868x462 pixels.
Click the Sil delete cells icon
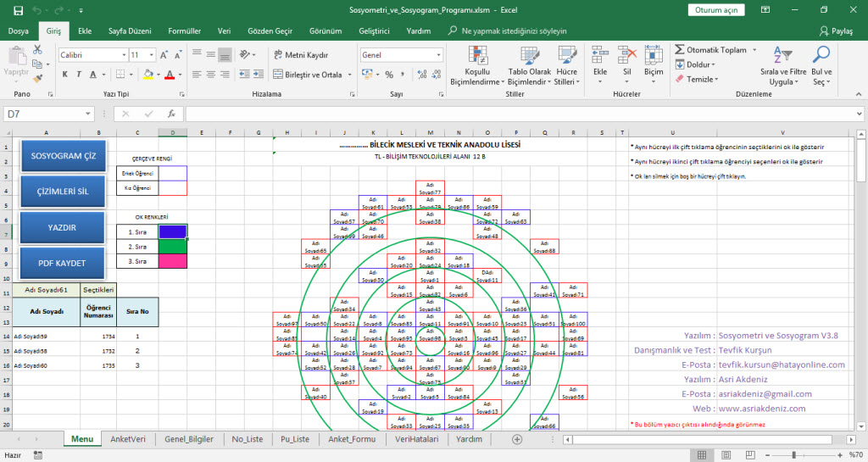[626, 56]
